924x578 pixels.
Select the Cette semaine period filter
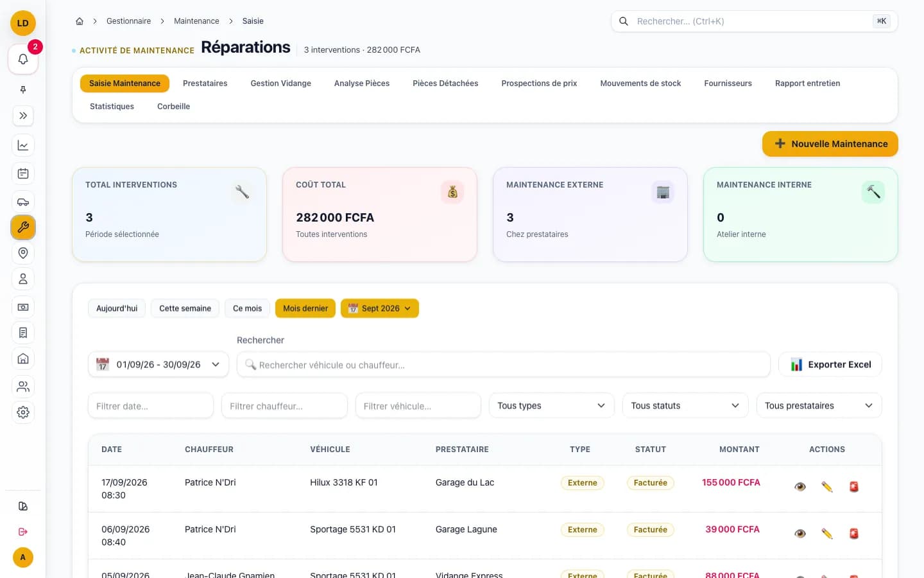(185, 308)
